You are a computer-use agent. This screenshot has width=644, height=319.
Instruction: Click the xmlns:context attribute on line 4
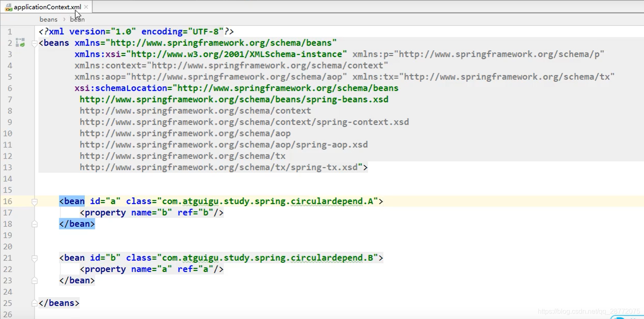tap(231, 65)
